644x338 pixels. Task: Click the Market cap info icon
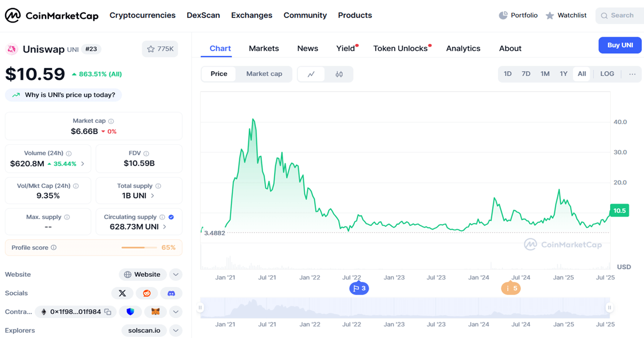[111, 121]
